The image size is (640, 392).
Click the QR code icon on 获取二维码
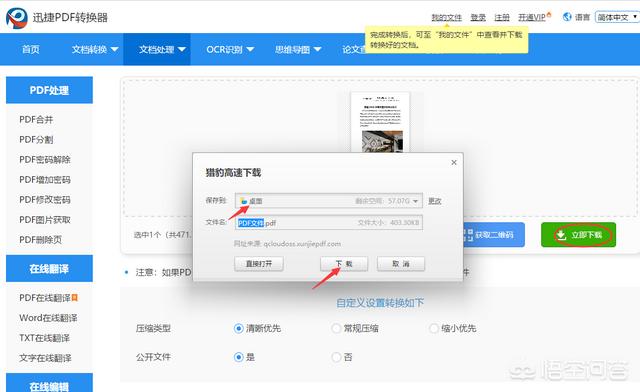pos(468,235)
